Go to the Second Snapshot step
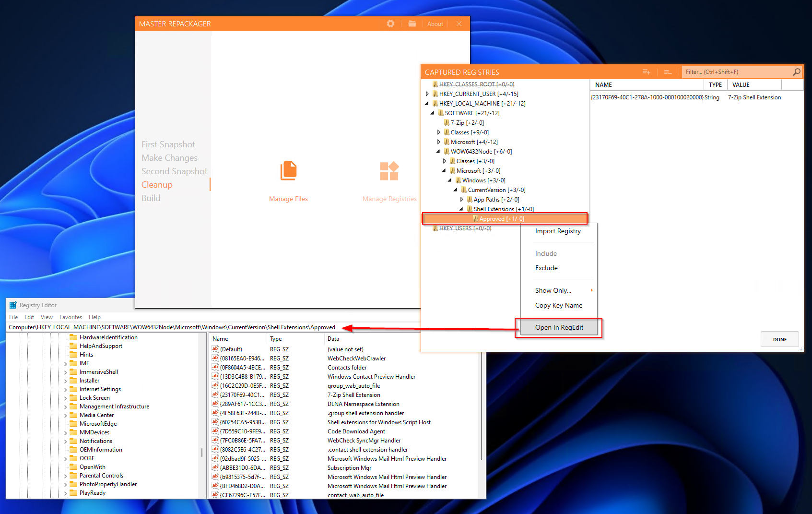Screen dimensions: 812x514 175,171
